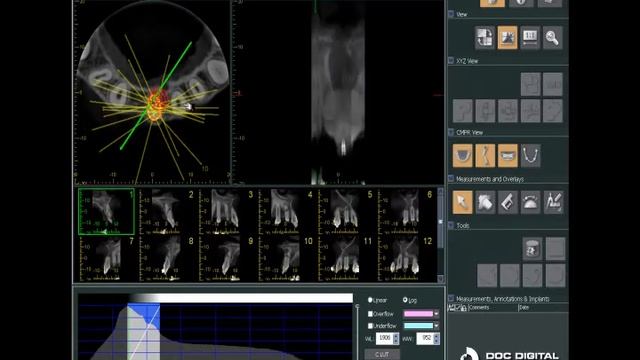Collapse the Measurements and Overlays section
The height and width of the screenshot is (360, 640).
click(451, 179)
